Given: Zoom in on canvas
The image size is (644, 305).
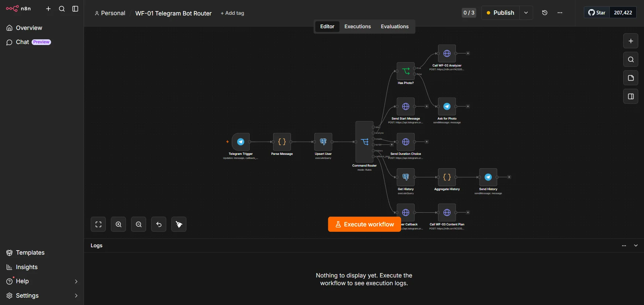Looking at the screenshot, I should 118,224.
